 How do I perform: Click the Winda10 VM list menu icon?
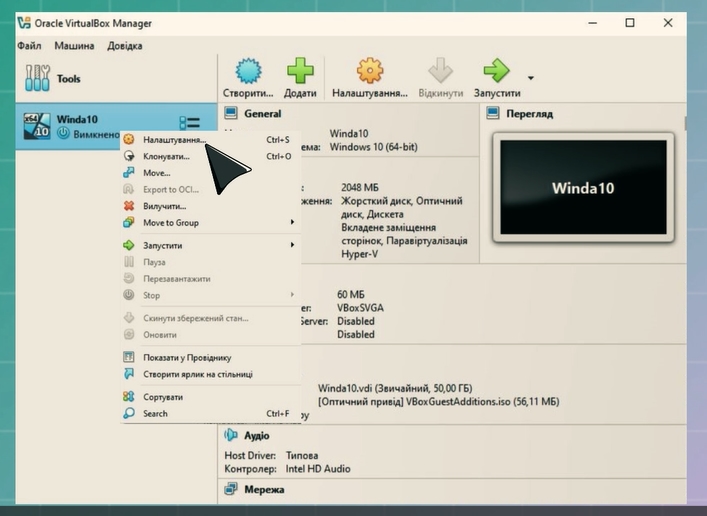point(189,123)
